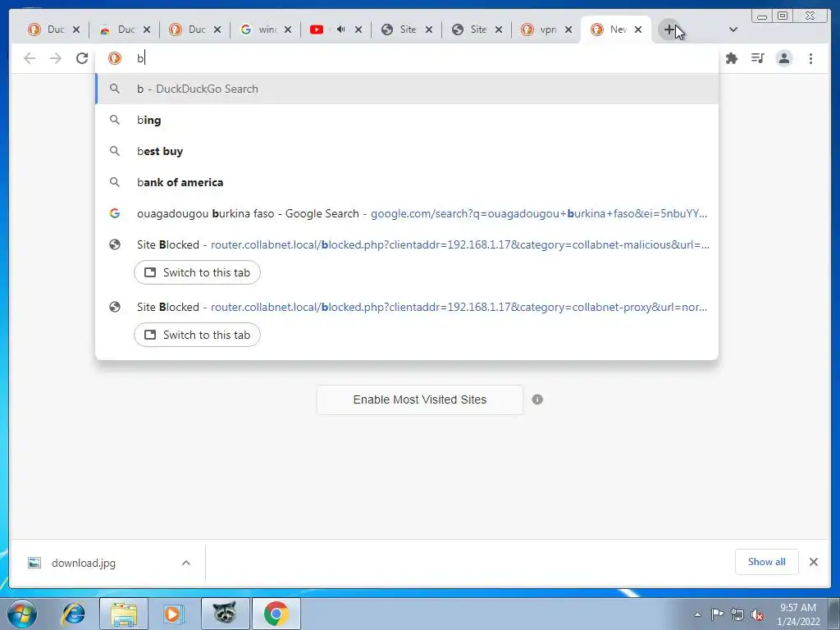
Task: Open Site Blocked collabnet-proxy suggestion
Action: click(x=407, y=307)
